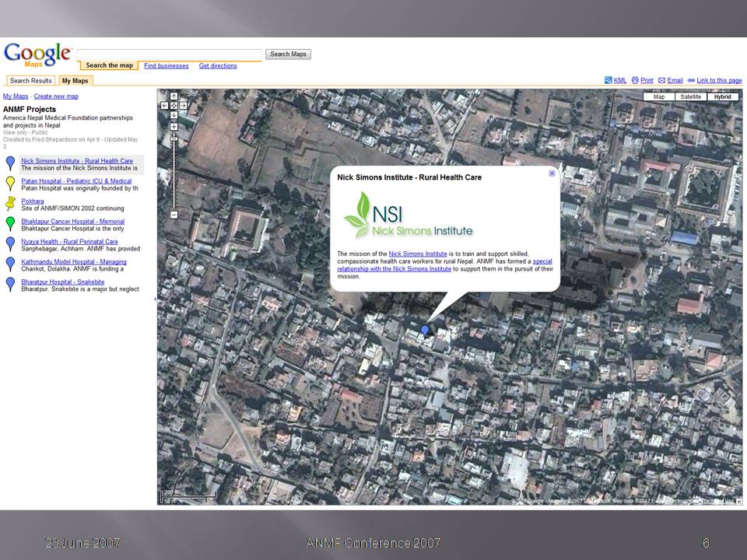Click the zoom out minus button
Image resolution: width=747 pixels, height=560 pixels.
174,215
